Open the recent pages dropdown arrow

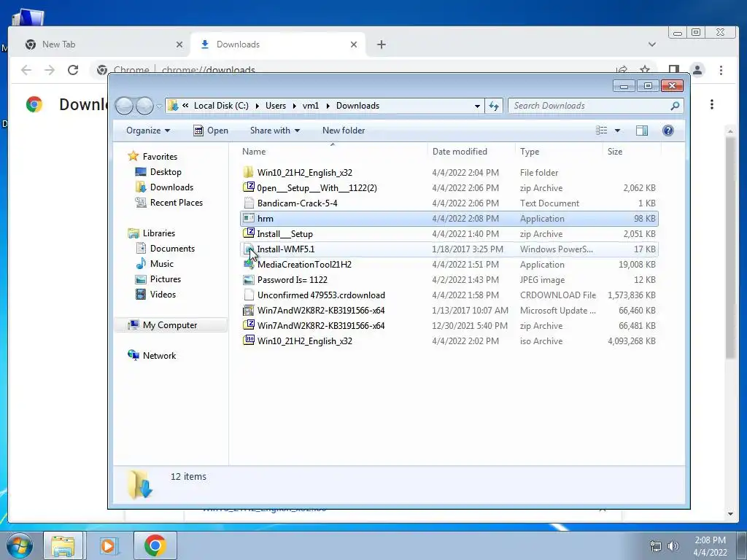click(x=159, y=106)
